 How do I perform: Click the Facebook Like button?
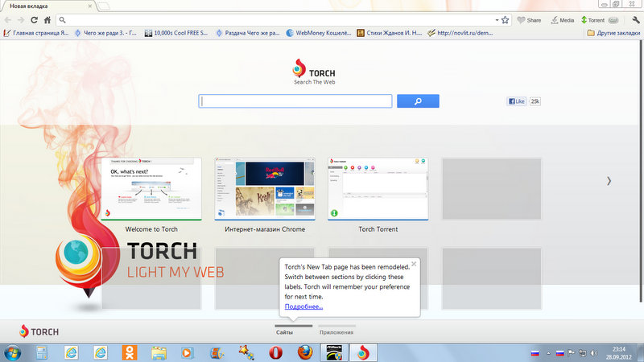coord(517,101)
